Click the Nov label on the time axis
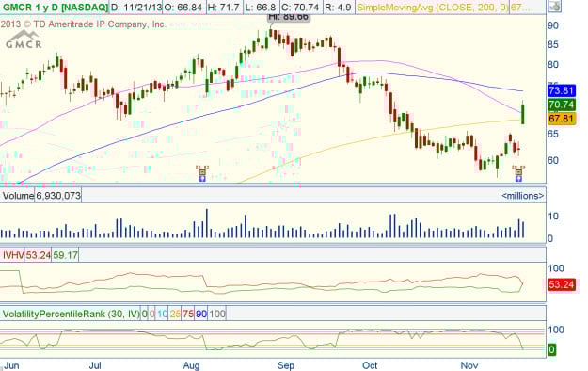The image size is (588, 371). [469, 365]
